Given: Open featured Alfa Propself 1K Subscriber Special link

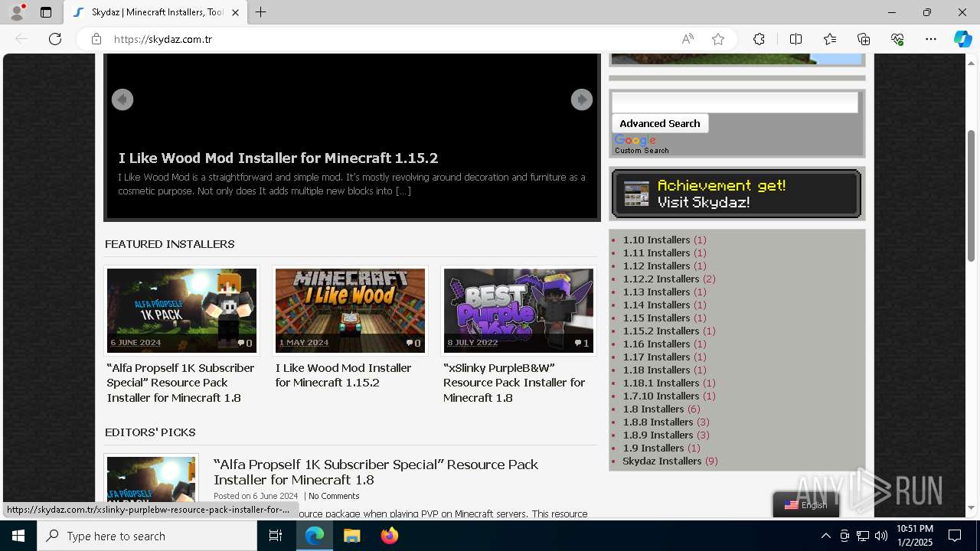Looking at the screenshot, I should click(x=181, y=383).
